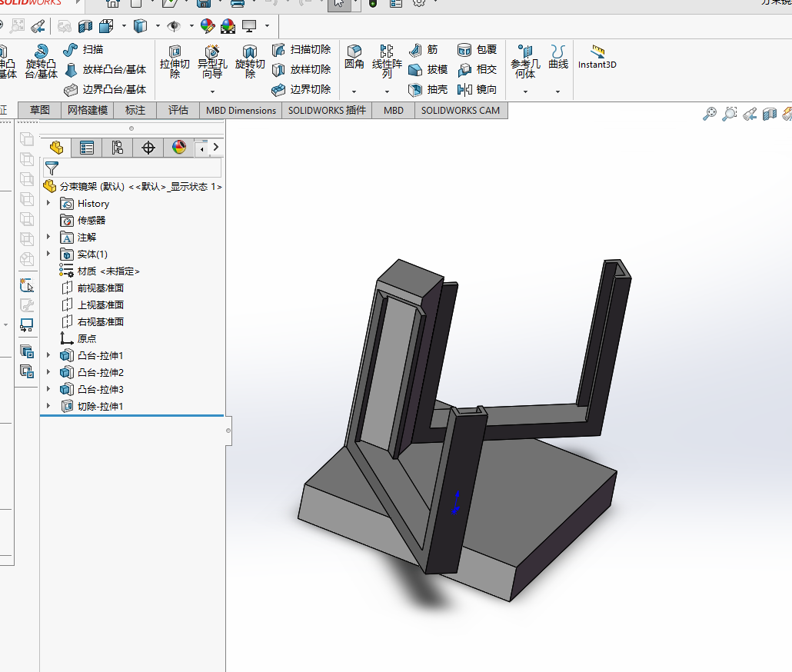Viewport: 792px width, 672px height.
Task: Activate Extruded Cut (拉伸切除) tool
Action: click(175, 61)
